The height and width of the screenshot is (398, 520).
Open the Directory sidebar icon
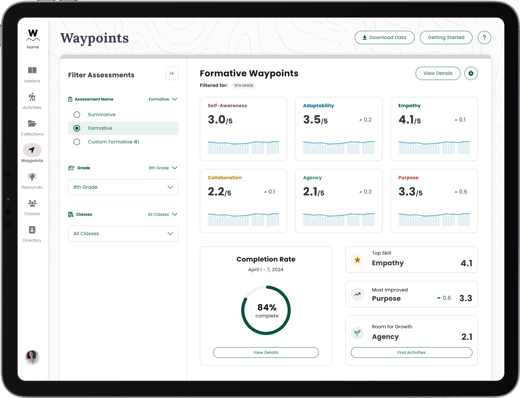pos(32,230)
